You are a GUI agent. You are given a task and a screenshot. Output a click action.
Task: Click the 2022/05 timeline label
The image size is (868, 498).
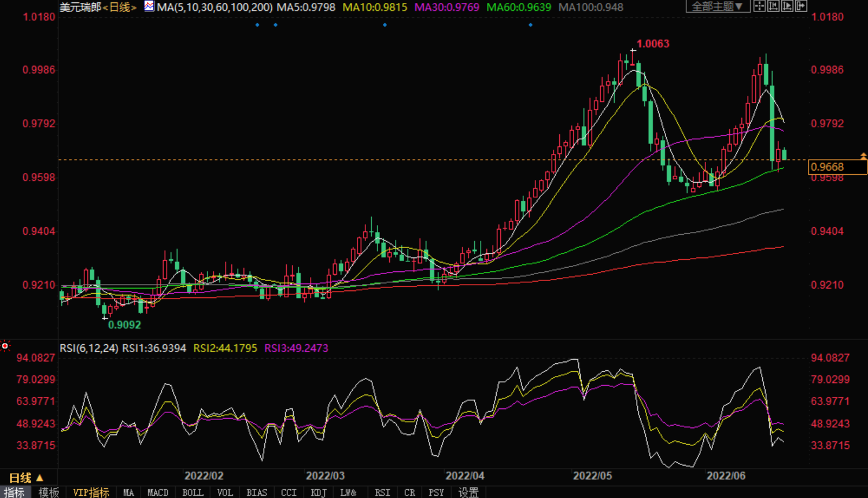coord(592,475)
